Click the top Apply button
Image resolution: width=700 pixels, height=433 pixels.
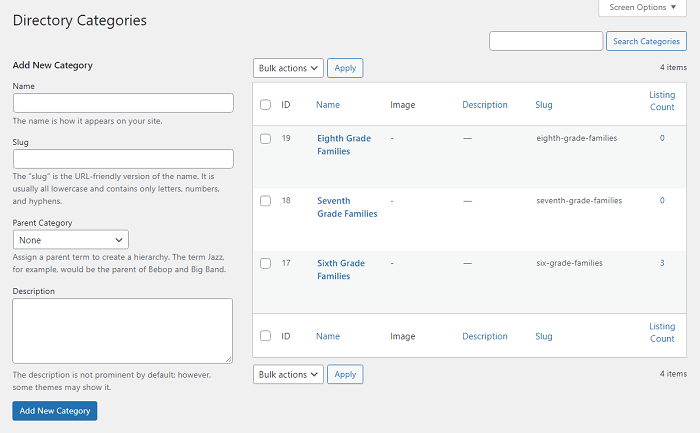coord(345,68)
